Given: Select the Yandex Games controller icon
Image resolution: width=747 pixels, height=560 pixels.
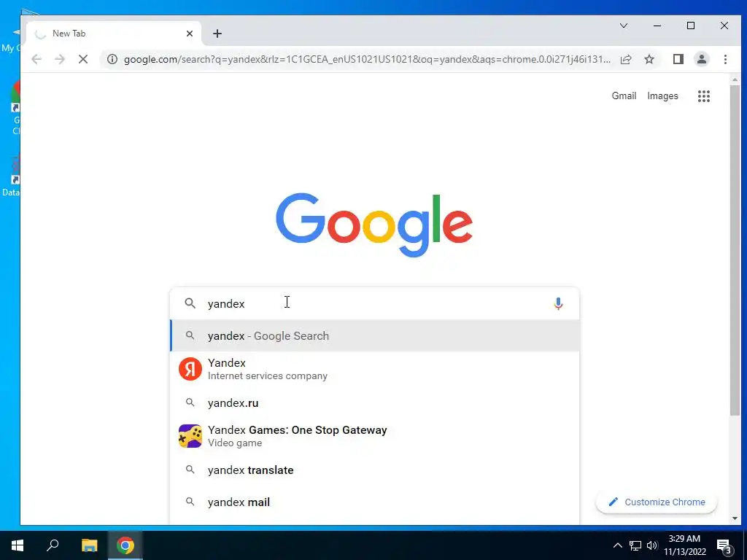Looking at the screenshot, I should pyautogui.click(x=190, y=436).
